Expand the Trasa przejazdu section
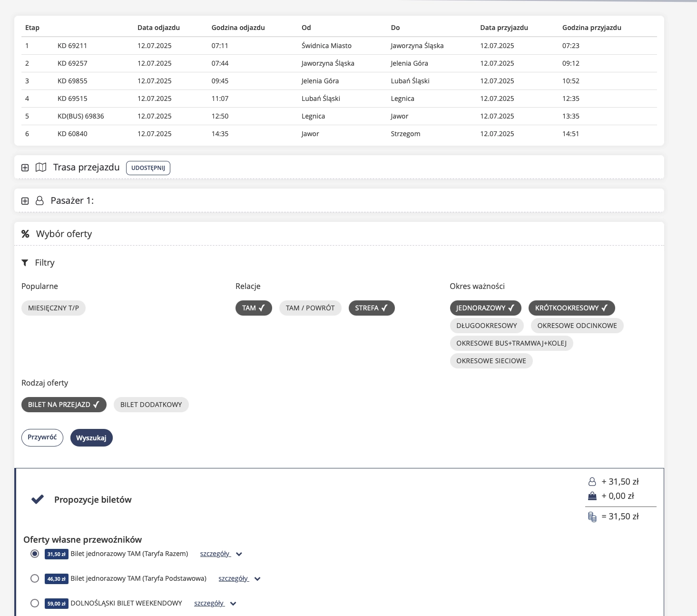 [25, 168]
